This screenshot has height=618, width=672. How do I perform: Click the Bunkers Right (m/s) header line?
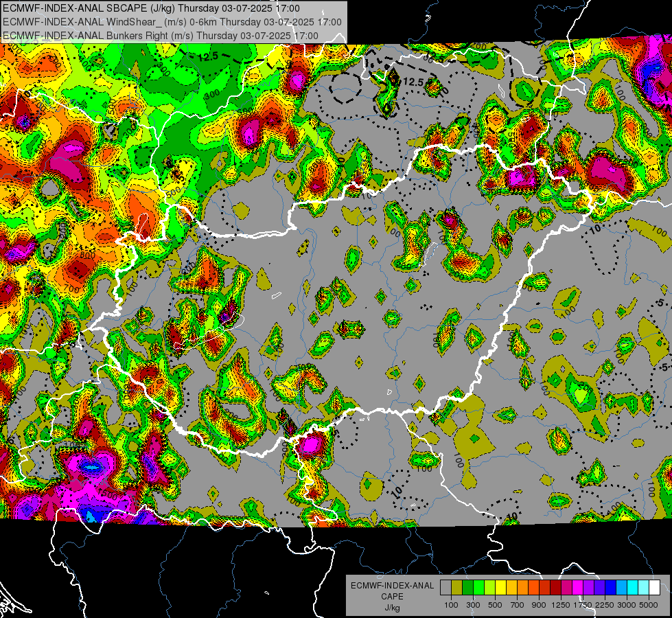161,36
